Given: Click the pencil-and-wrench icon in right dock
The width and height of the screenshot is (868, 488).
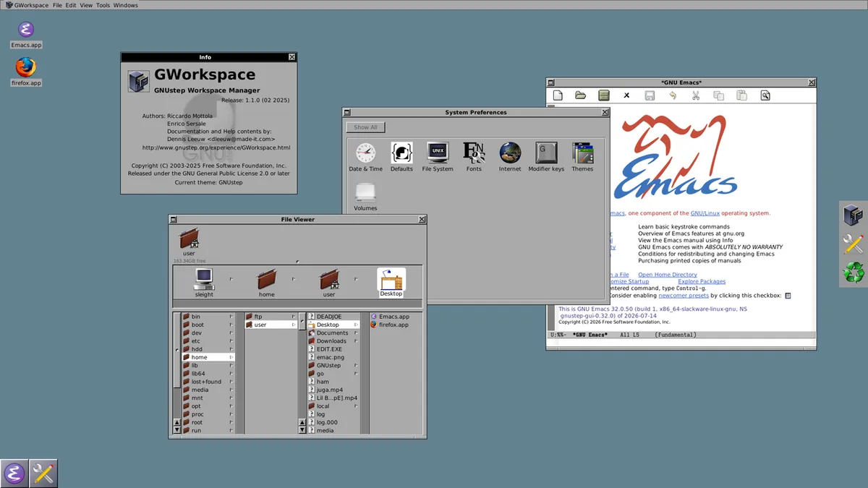Looking at the screenshot, I should pos(854,244).
